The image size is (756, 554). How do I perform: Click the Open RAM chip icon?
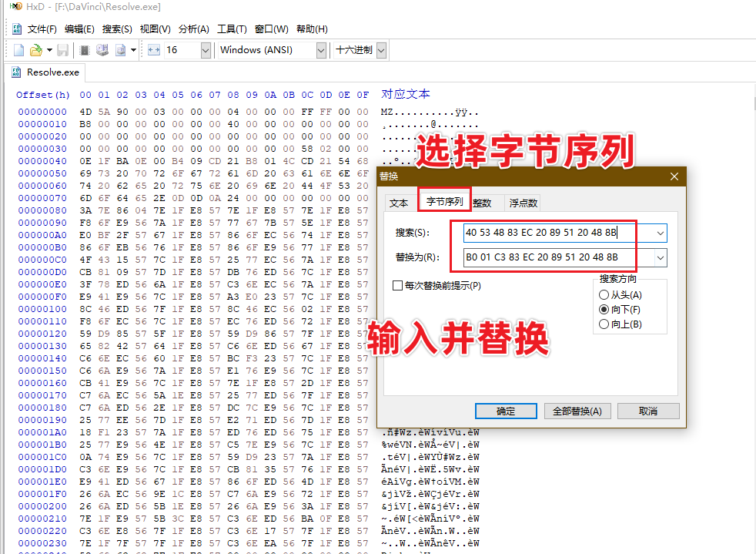pos(85,50)
